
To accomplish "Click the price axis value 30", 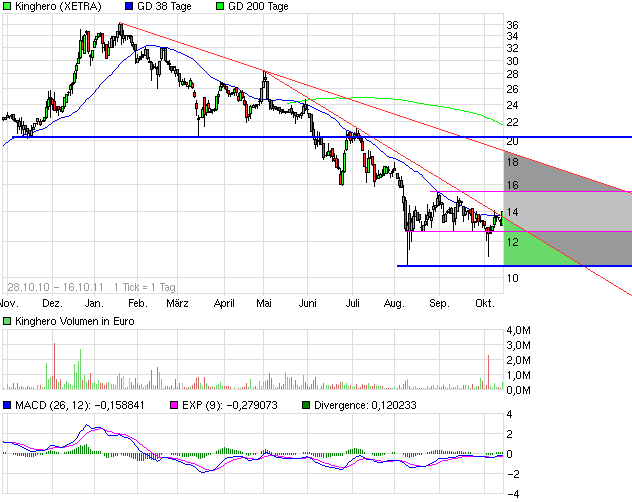I will (512, 61).
